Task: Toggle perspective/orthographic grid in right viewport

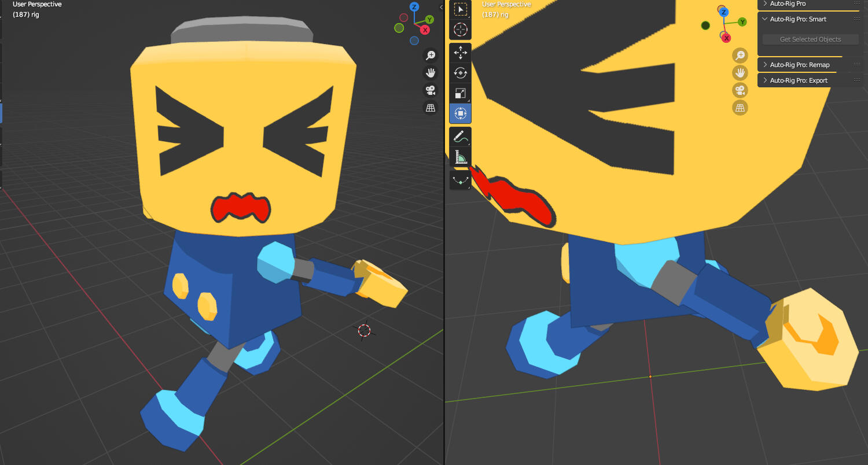Action: click(x=740, y=108)
